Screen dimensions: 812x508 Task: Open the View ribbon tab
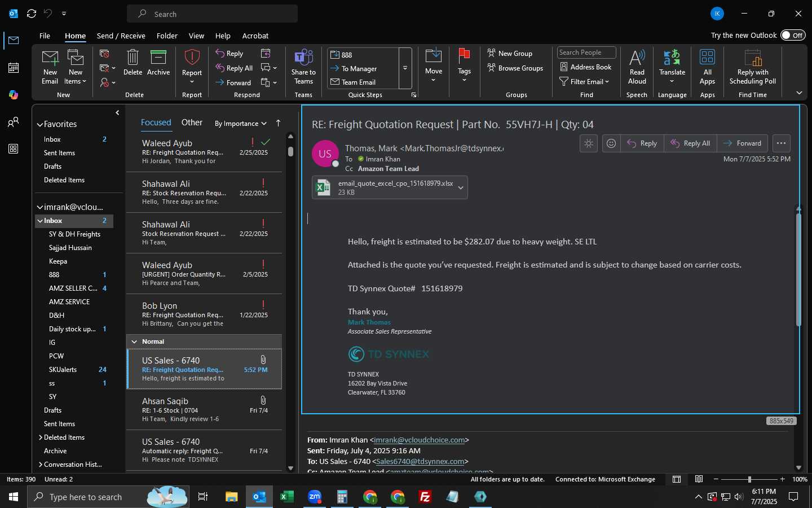point(196,36)
